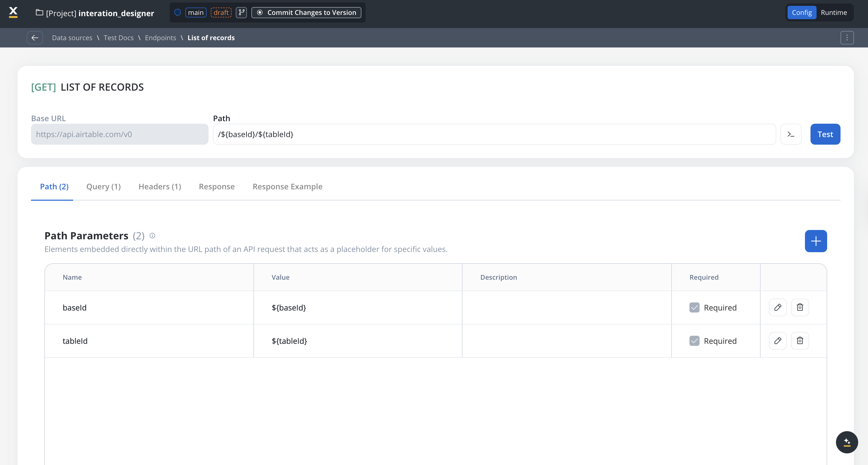Edit the baseId parameter with pencil

click(777, 307)
